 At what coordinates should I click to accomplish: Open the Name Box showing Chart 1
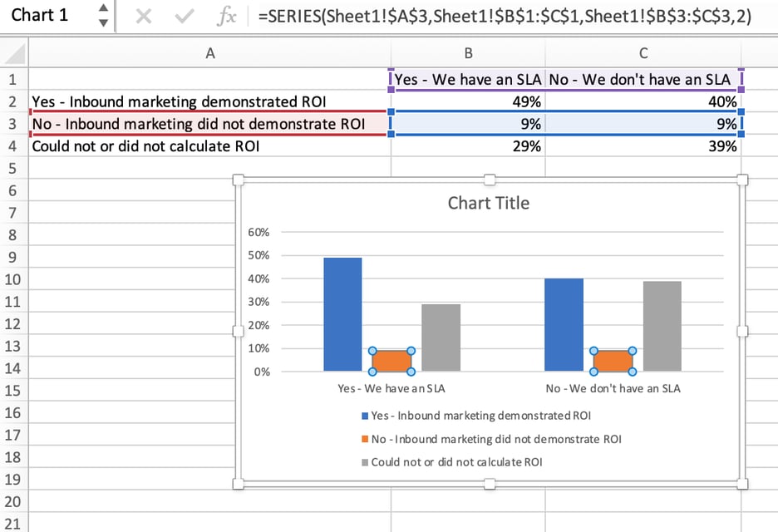click(x=46, y=14)
